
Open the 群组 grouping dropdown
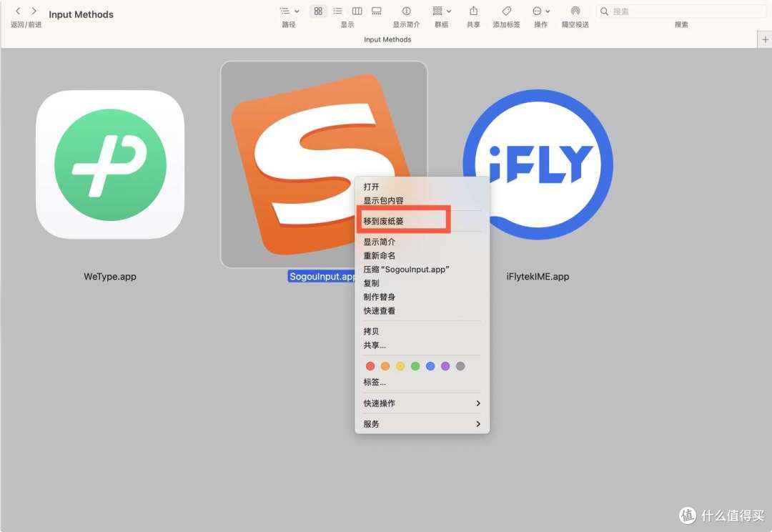pos(442,11)
